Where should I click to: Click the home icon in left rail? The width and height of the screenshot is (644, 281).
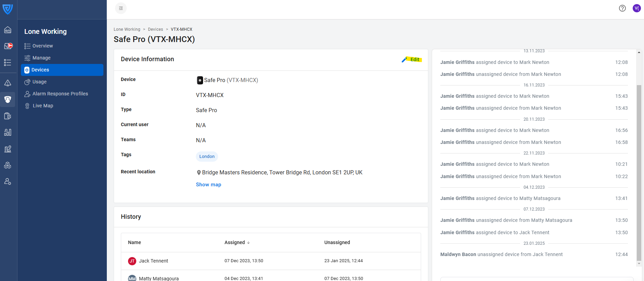8,30
